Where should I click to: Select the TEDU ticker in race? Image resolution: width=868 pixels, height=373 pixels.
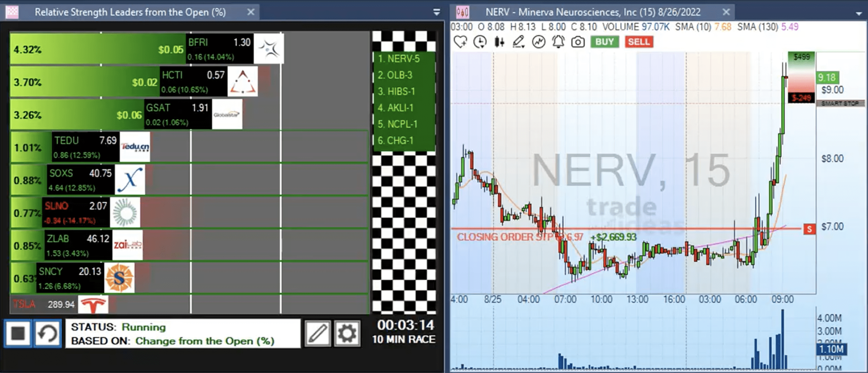pos(66,141)
